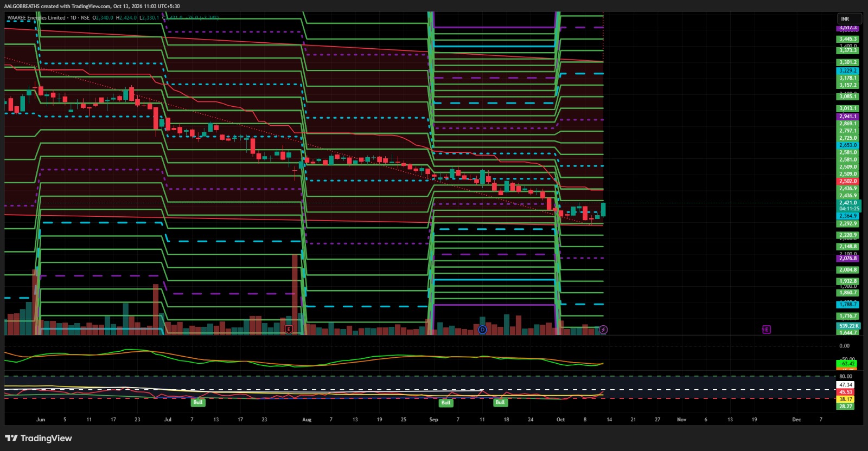The height and width of the screenshot is (451, 868).
Task: Click the Aug label on time axis
Action: point(307,420)
